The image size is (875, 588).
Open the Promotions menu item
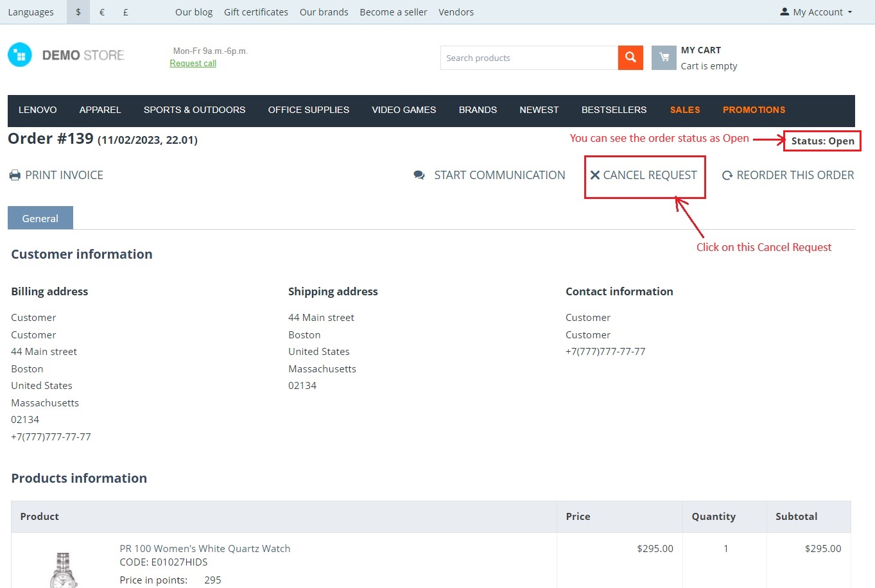[x=754, y=110]
